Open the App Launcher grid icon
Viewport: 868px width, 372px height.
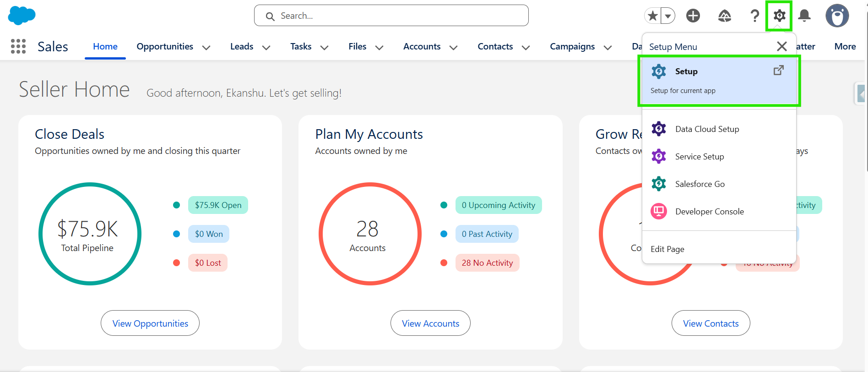point(18,46)
